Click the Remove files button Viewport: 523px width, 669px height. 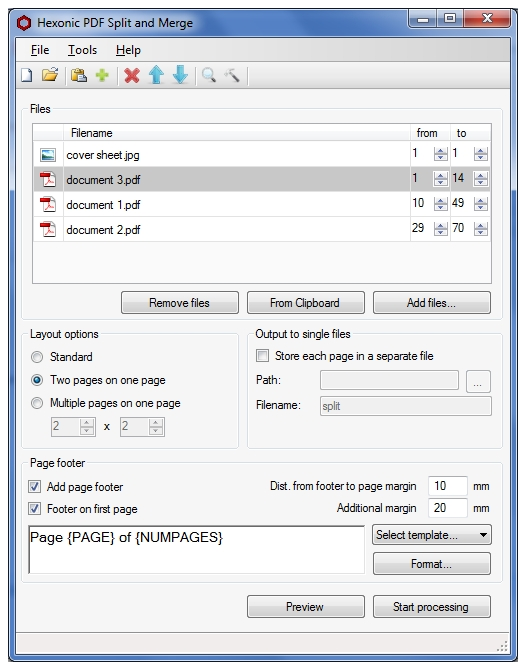coord(180,303)
